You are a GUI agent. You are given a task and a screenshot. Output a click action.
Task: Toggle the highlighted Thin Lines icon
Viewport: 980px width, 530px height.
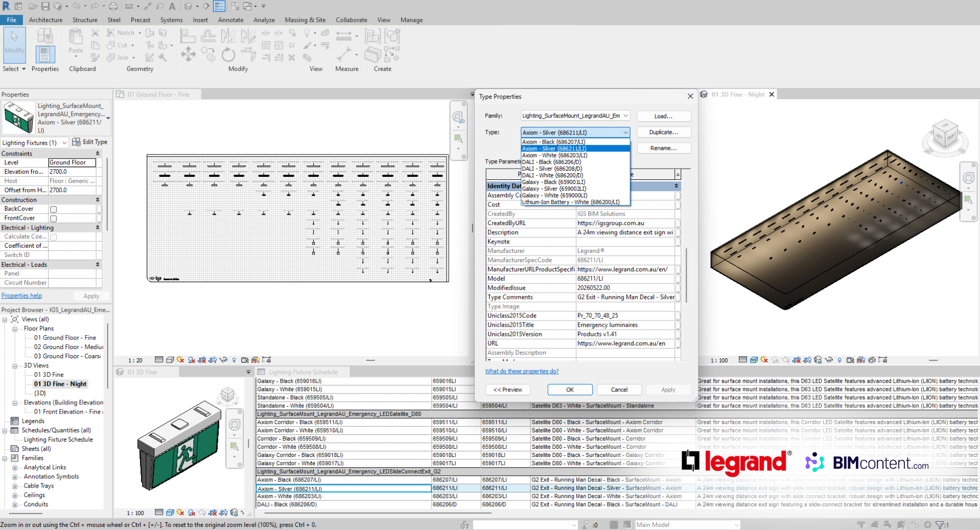tap(219, 6)
